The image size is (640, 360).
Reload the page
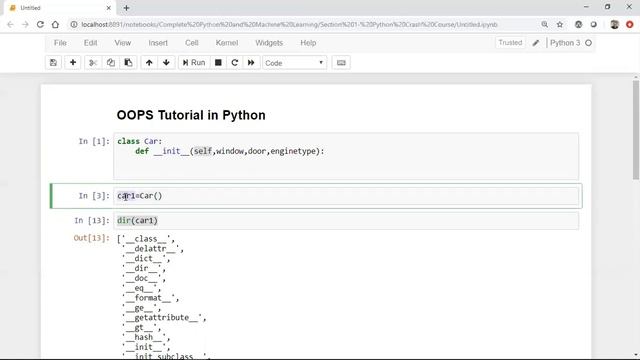click(x=40, y=24)
